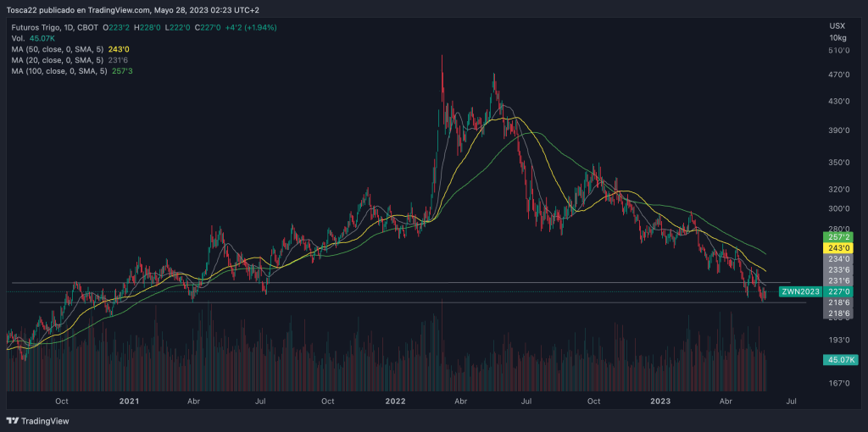868x432 pixels.
Task: Select the MA 50 indicator legend
Action: click(59, 49)
